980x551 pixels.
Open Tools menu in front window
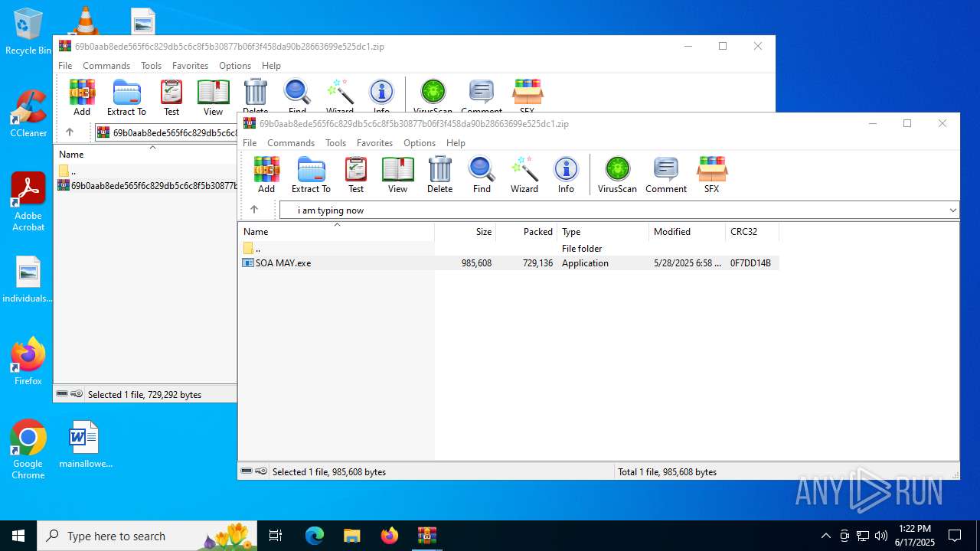[335, 143]
